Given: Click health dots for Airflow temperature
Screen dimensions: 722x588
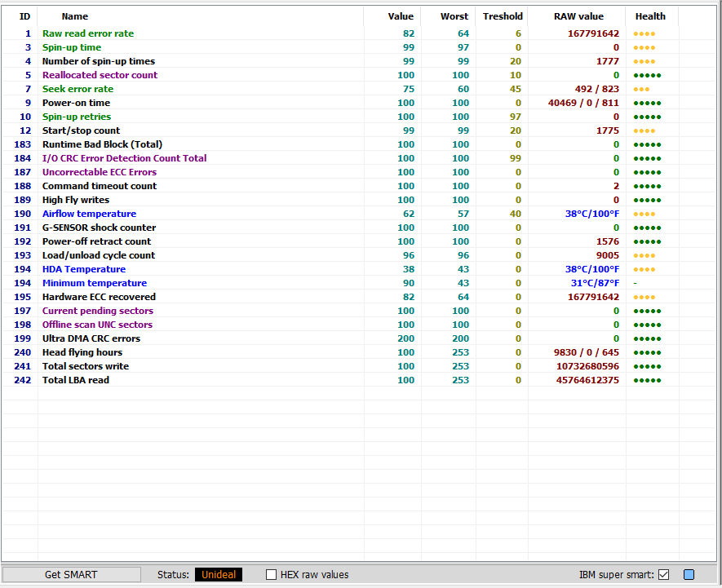Looking at the screenshot, I should click(x=644, y=214).
